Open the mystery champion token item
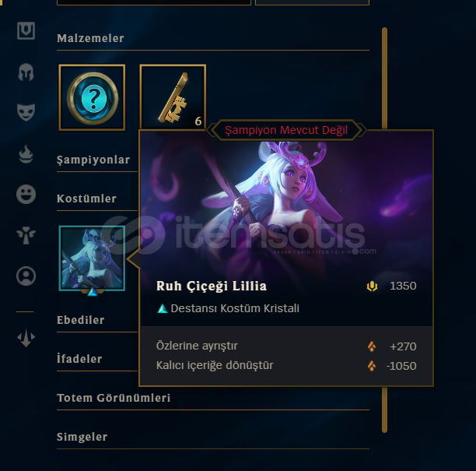Viewport: 476px width, 471px height. point(92,97)
